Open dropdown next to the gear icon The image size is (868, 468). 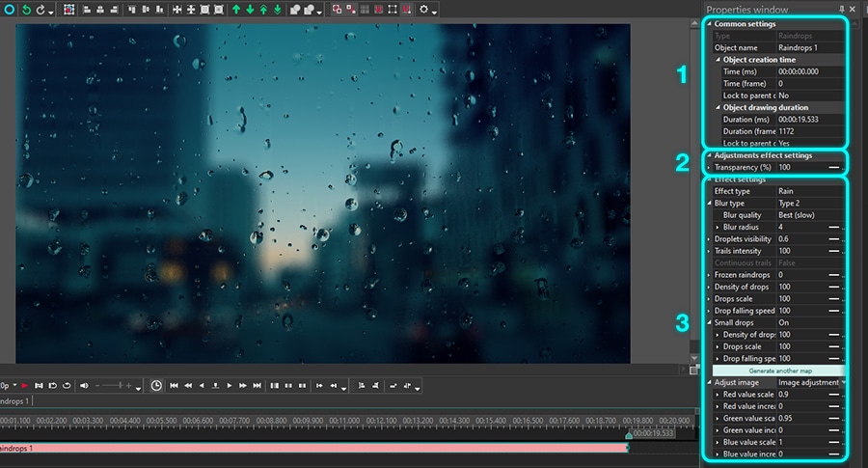(x=435, y=12)
